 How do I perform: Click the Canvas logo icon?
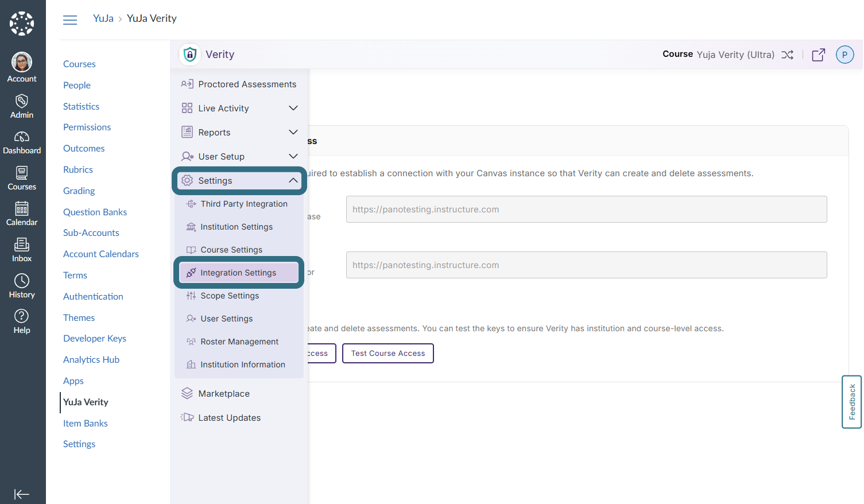(22, 24)
